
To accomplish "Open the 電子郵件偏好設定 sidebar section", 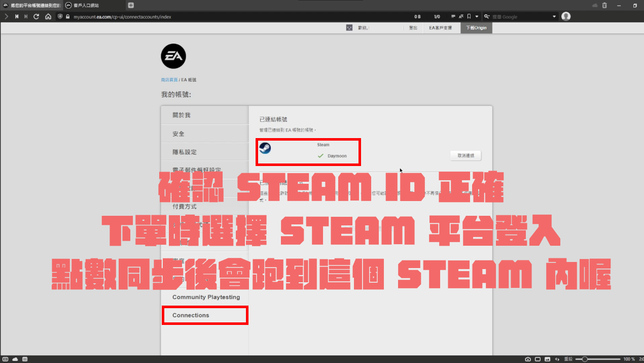I will (205, 170).
